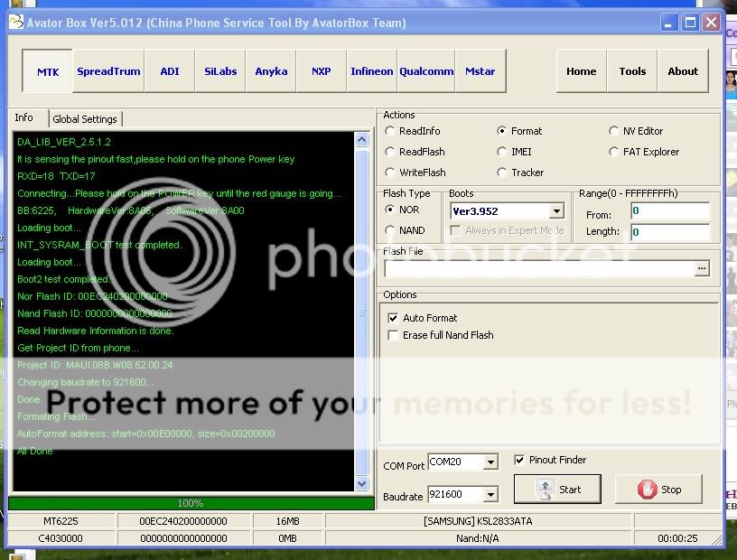Toggle the Pinout Finder checkbox

click(x=519, y=460)
